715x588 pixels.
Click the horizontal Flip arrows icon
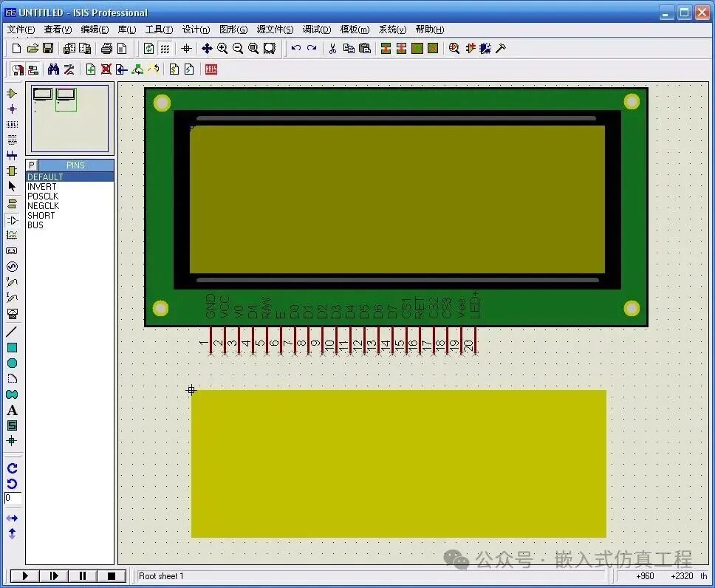pyautogui.click(x=13, y=519)
